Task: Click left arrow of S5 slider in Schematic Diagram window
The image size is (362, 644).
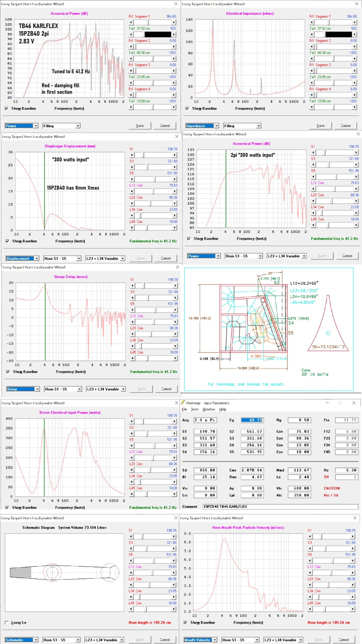Action: tap(131, 561)
